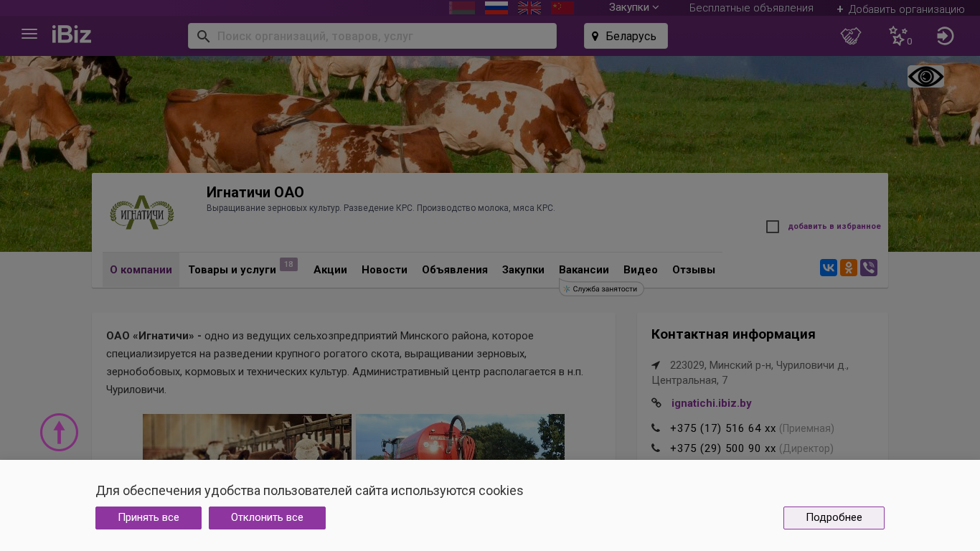Click the search magnifier icon

pyautogui.click(x=203, y=36)
